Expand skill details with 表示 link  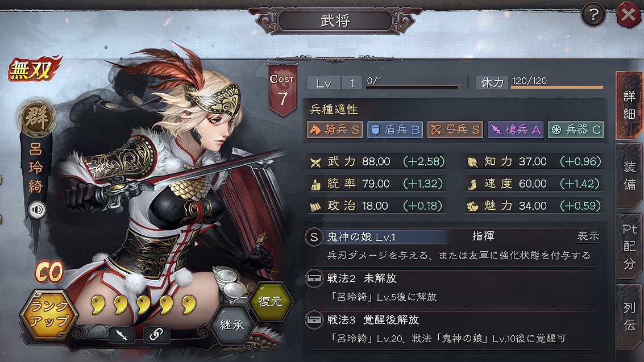pos(588,236)
